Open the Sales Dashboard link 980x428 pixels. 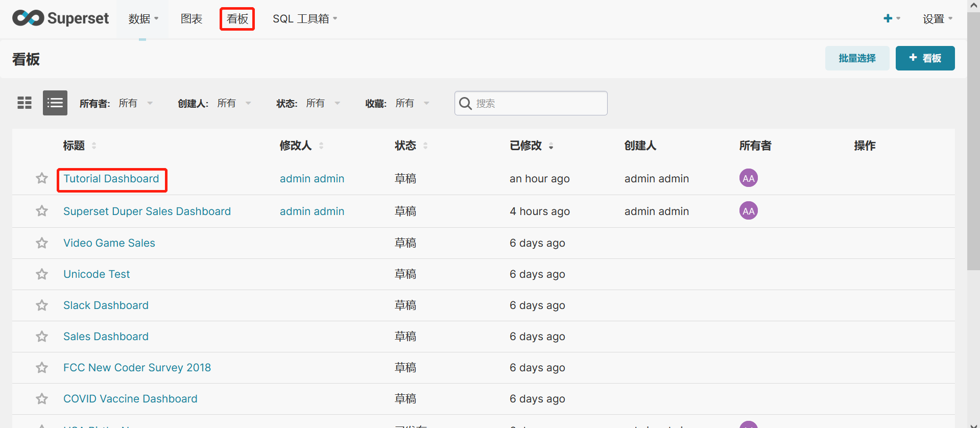[x=106, y=337]
